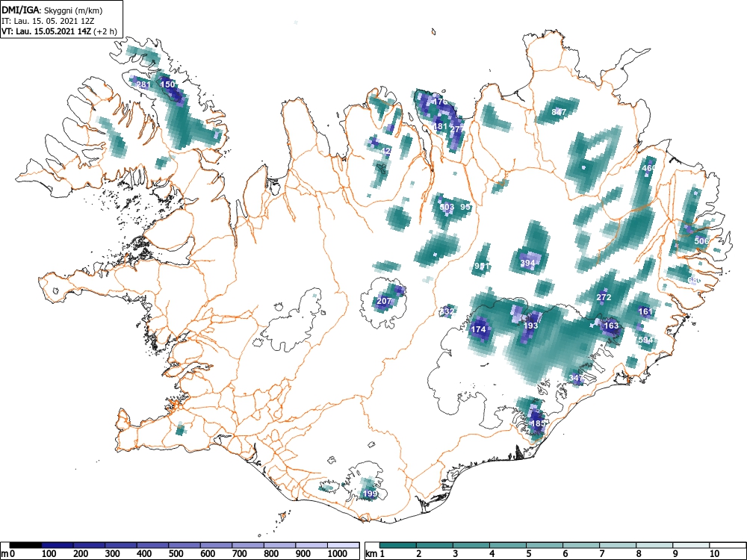Click the 5 label in the km legend
This screenshot has height=560, width=747.
pos(529,553)
